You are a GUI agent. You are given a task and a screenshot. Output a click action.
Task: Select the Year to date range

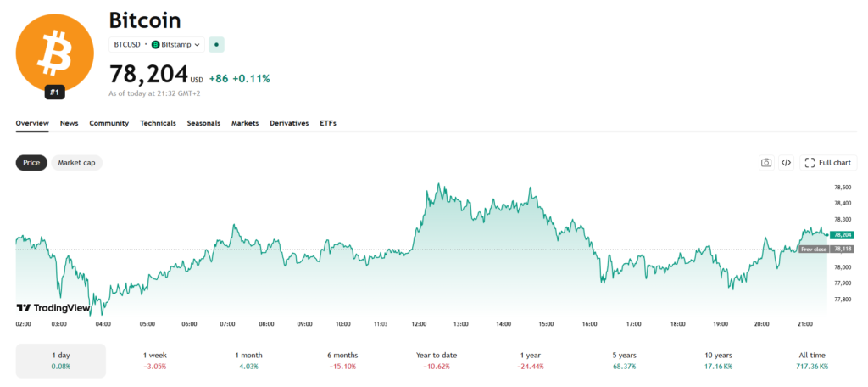pos(437,361)
